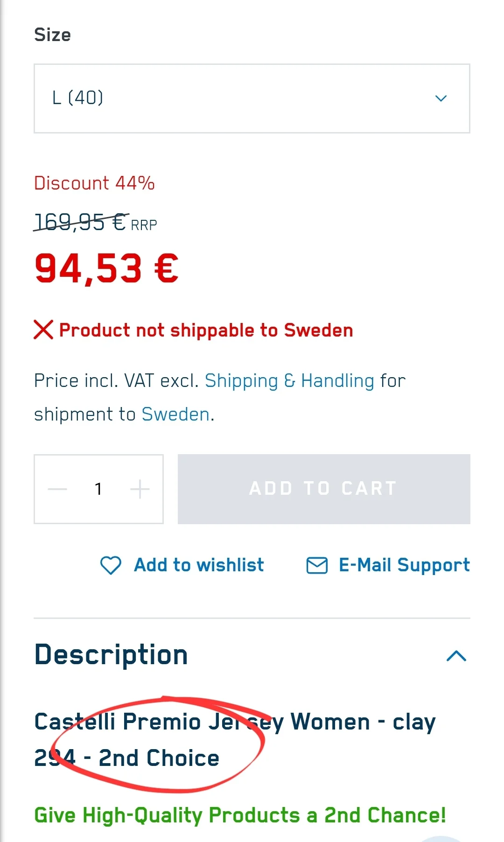Viewport: 504px width, 842px height.
Task: Decrease quantity with the minus icon
Action: pos(58,489)
